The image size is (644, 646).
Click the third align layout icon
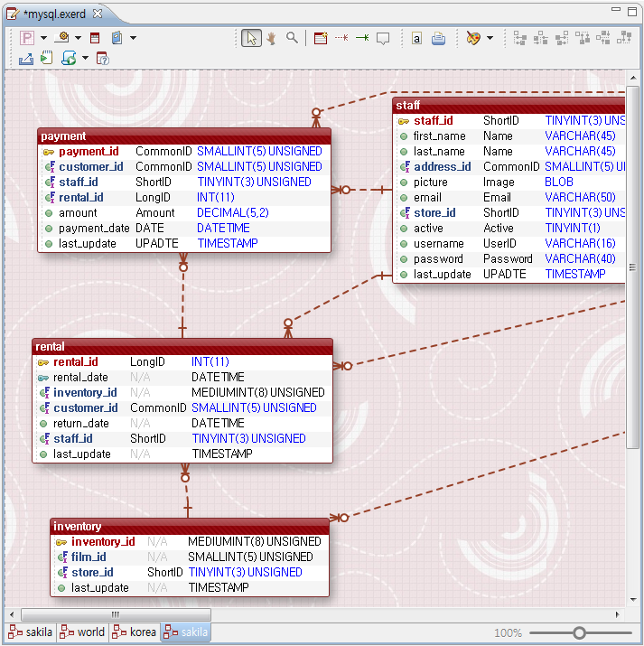pos(562,38)
